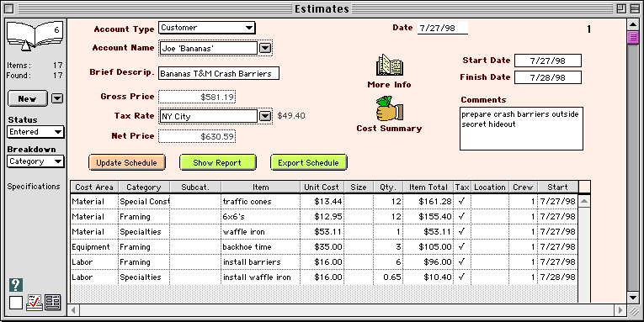This screenshot has height=322, width=644.
Task: Toggle Tax checkmark for waffle iron row
Action: click(x=461, y=232)
